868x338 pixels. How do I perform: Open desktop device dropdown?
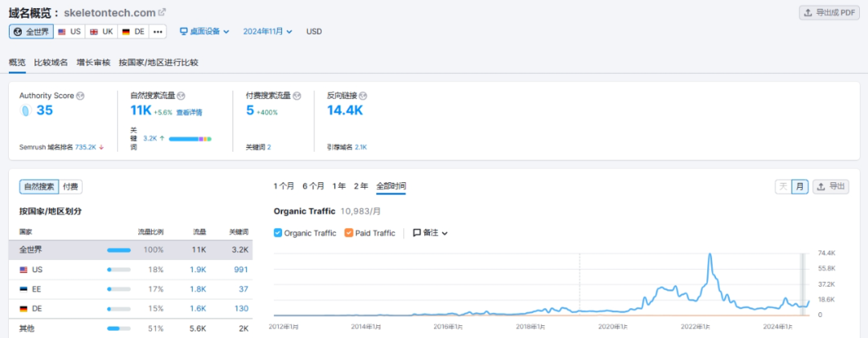tap(204, 31)
